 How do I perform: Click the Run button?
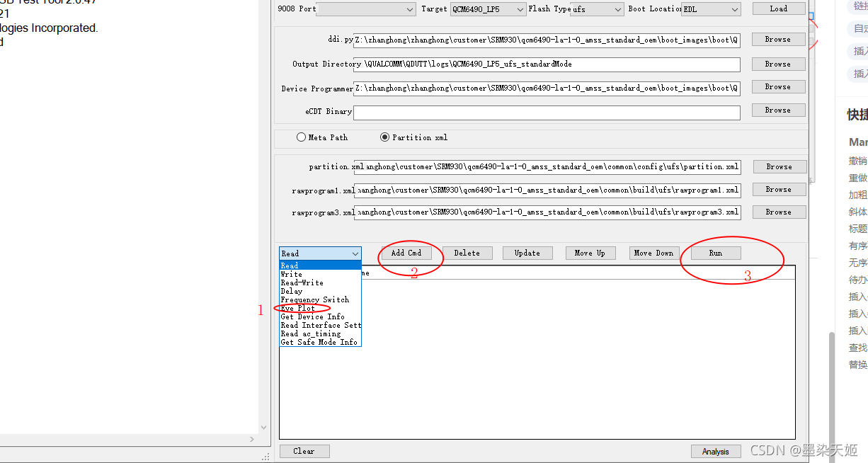click(x=716, y=253)
